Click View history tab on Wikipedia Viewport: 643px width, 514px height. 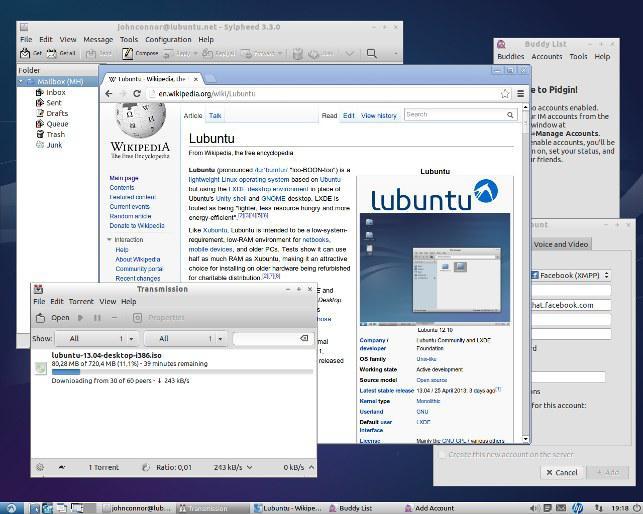(x=379, y=116)
